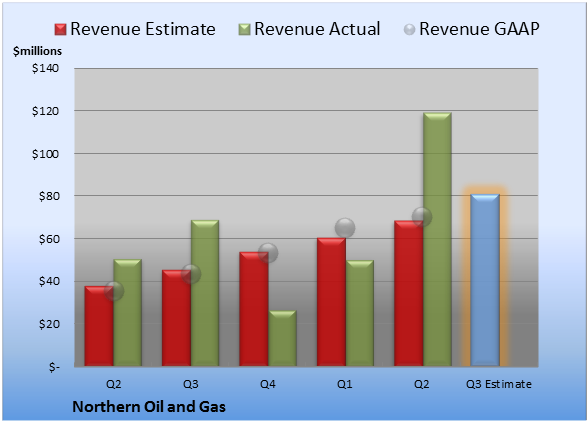588x422 pixels.
Task: Click the '$140' y-axis value
Action: coord(45,68)
